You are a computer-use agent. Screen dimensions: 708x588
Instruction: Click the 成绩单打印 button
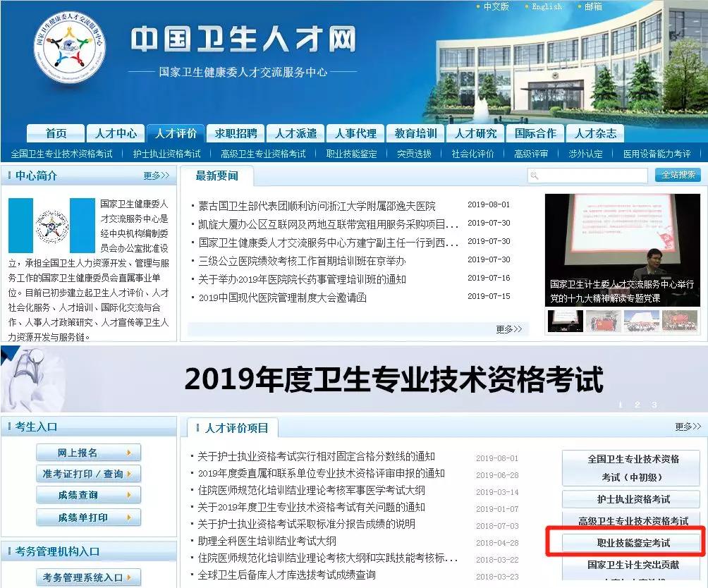coord(89,517)
